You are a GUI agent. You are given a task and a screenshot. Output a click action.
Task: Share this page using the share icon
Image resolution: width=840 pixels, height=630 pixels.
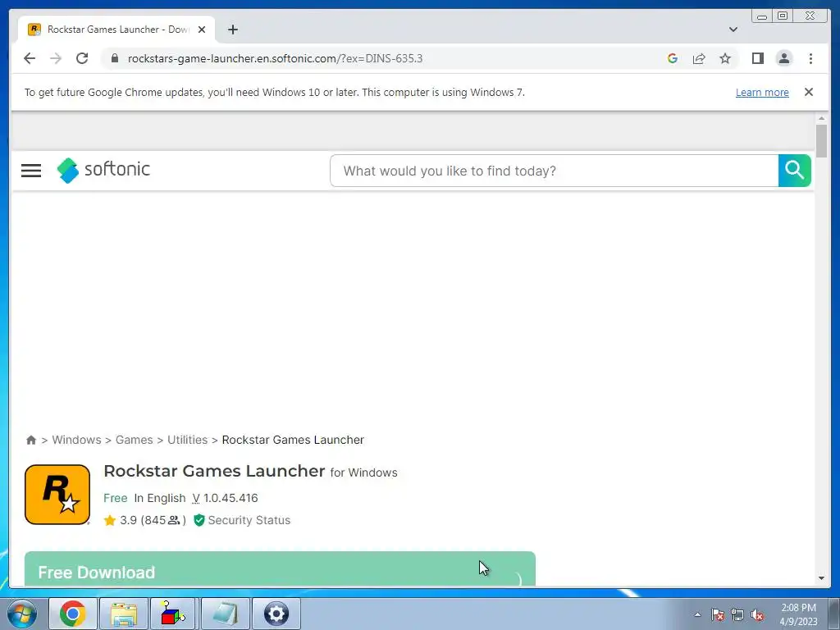[699, 58]
